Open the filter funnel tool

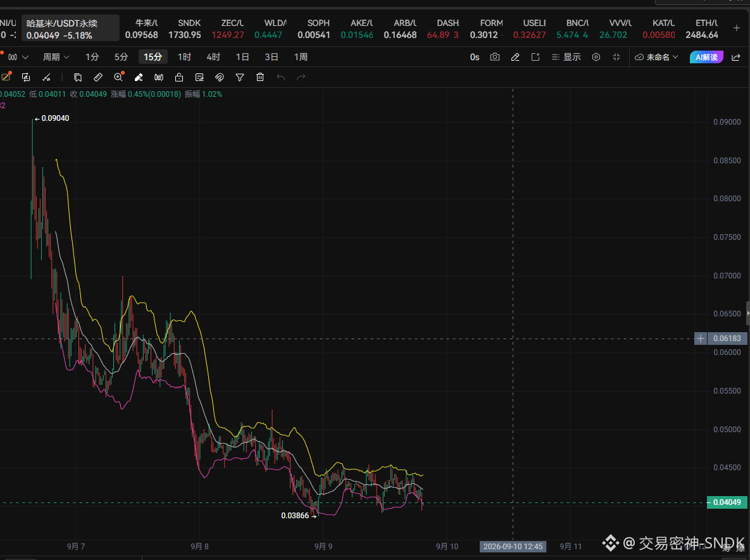tap(240, 77)
